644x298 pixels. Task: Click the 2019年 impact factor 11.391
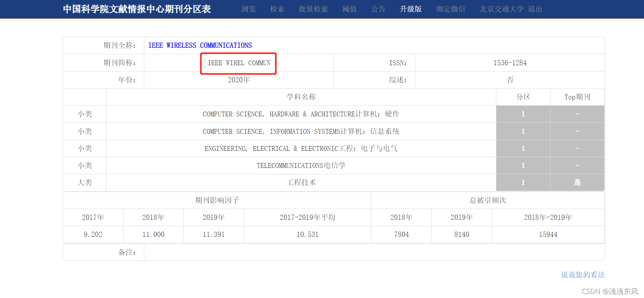214,234
